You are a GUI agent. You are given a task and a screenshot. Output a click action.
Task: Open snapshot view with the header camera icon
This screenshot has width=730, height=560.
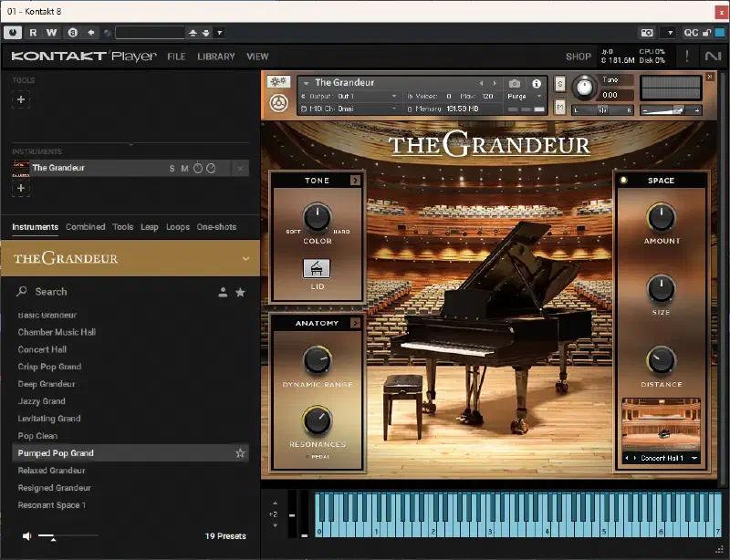click(515, 83)
